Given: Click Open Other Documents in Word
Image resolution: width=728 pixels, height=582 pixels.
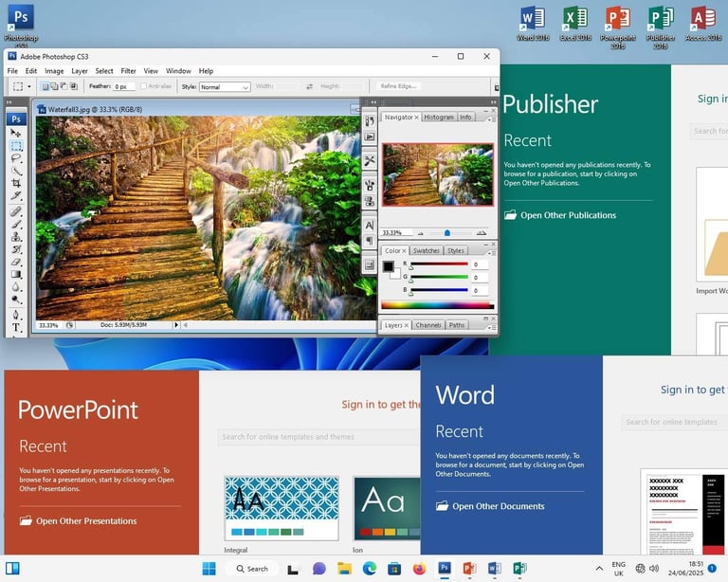Looking at the screenshot, I should click(x=490, y=506).
